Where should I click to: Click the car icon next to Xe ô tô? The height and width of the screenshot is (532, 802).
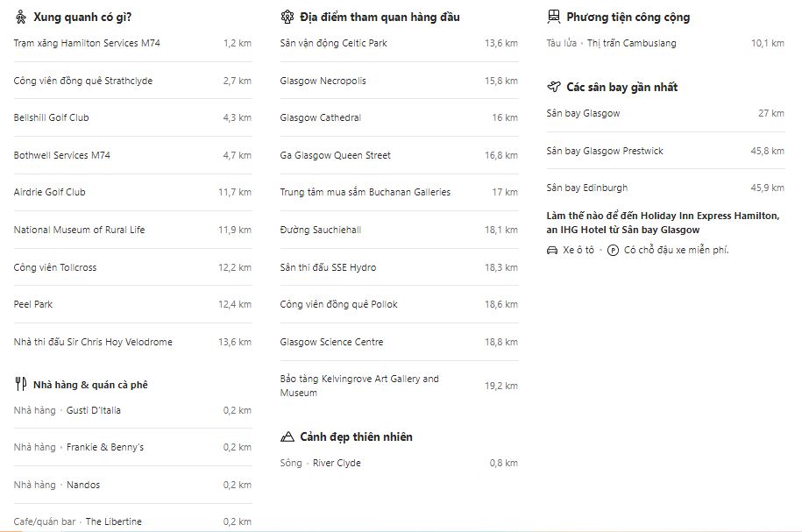(551, 250)
